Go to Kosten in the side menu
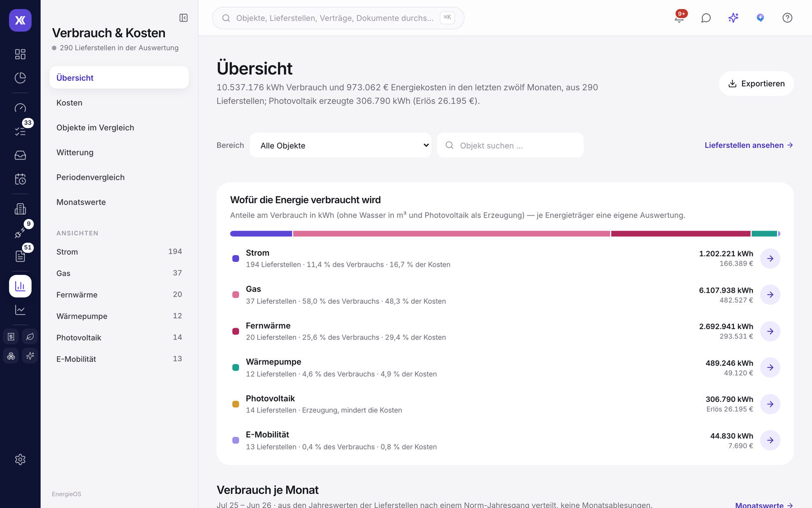Viewport: 812px width, 508px height. (119, 103)
